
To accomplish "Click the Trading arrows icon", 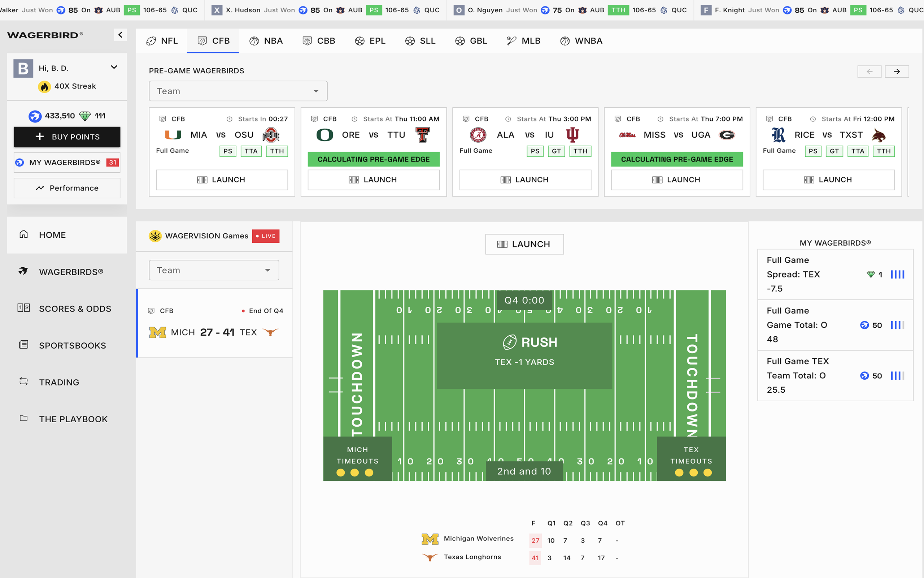I will click(24, 381).
